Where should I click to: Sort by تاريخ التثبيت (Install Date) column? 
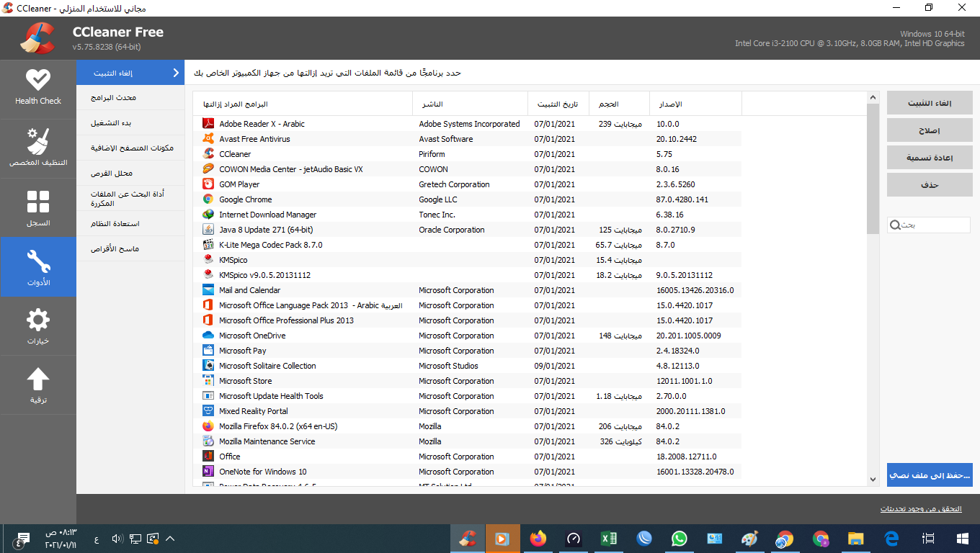pyautogui.click(x=558, y=104)
